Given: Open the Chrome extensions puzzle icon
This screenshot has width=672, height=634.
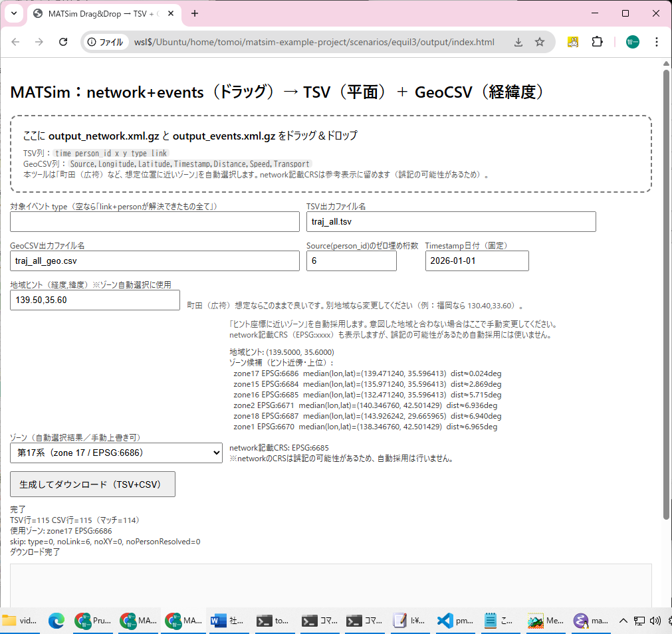Looking at the screenshot, I should coord(597,42).
